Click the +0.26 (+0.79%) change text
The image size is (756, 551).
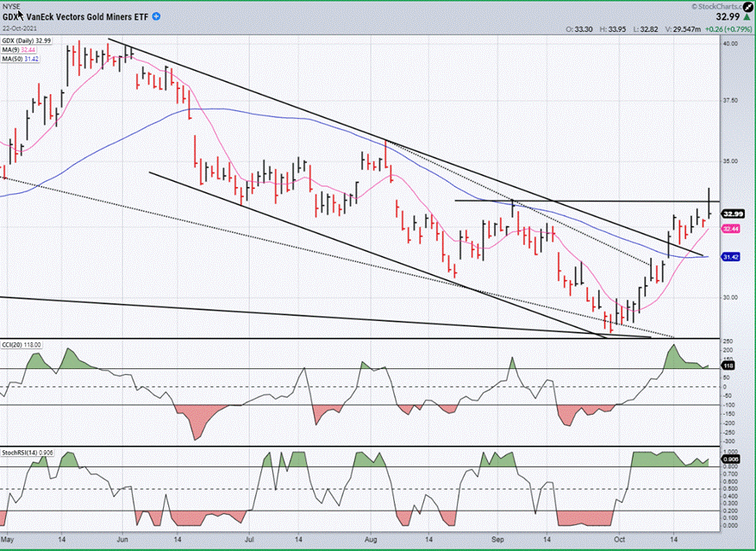point(728,29)
